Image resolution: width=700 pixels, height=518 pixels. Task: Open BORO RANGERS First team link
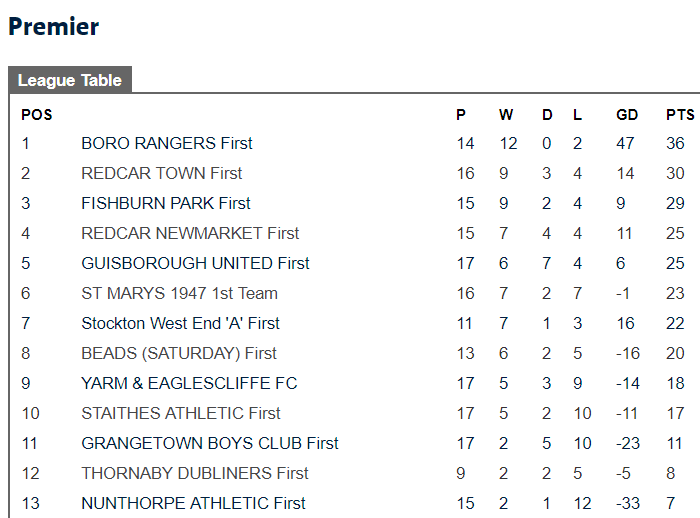[x=167, y=143]
